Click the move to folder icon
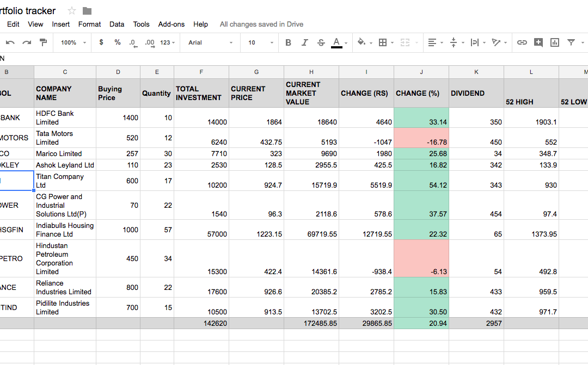588x365 pixels. click(x=87, y=11)
